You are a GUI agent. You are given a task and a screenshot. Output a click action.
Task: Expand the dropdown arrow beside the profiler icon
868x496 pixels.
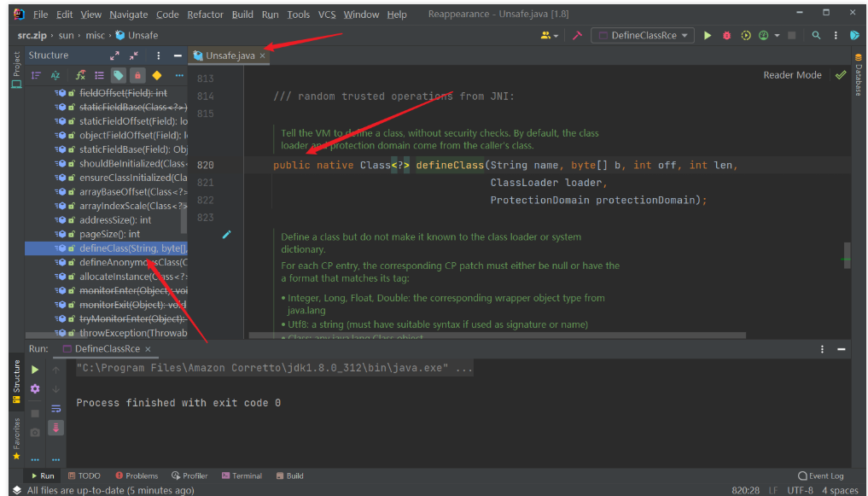point(777,36)
